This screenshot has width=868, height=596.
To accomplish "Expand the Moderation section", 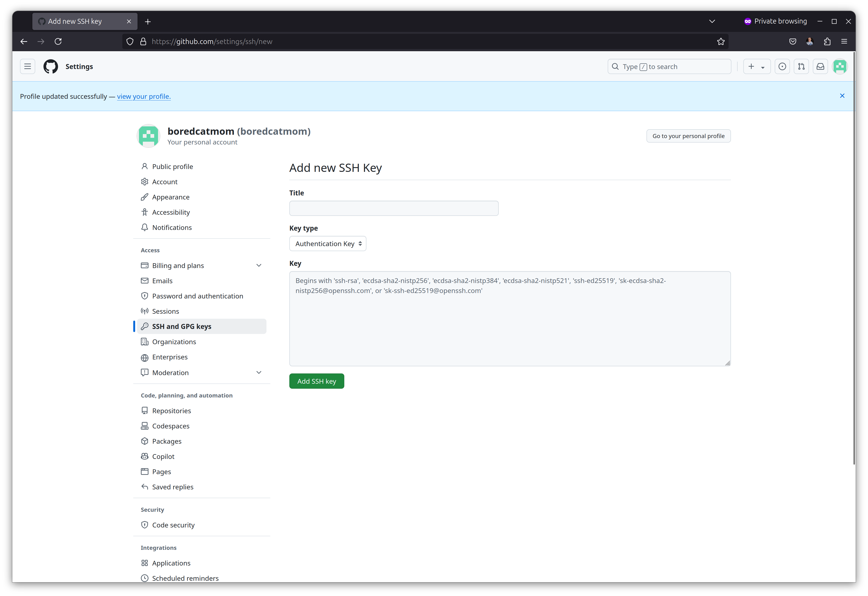I will click(x=259, y=372).
